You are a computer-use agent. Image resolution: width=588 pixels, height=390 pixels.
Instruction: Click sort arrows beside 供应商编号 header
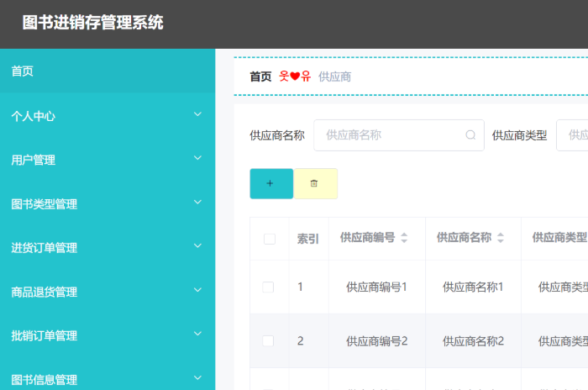tap(404, 238)
